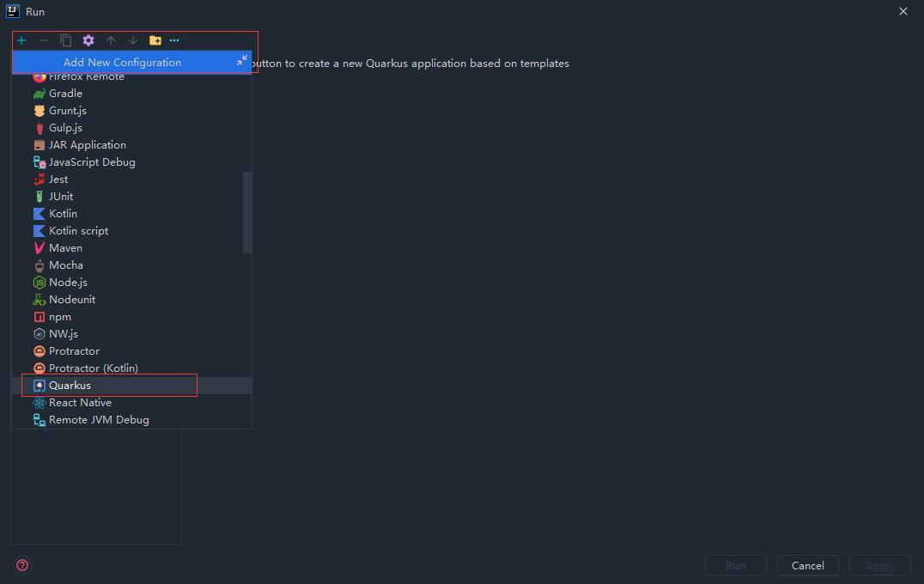
Task: Select Gradle configuration type
Action: pos(132,94)
